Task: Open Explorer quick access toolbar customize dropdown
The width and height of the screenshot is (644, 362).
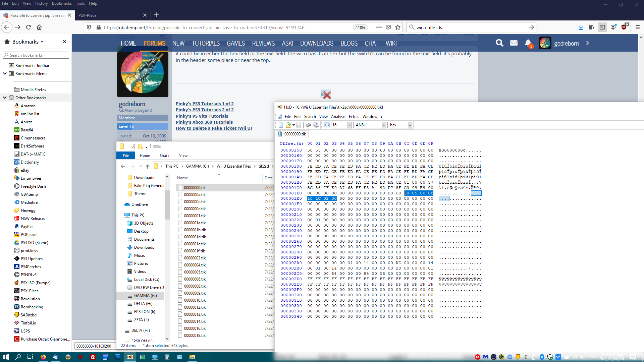Action: (x=146, y=146)
